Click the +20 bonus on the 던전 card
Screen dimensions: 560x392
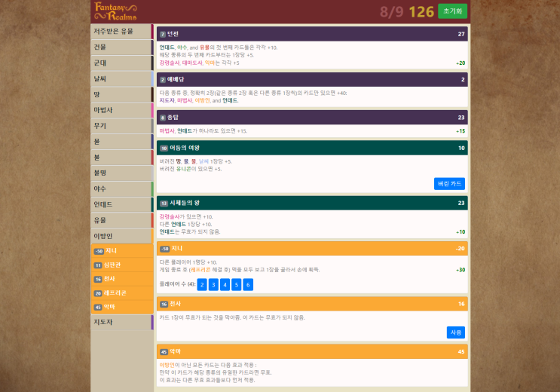point(461,63)
